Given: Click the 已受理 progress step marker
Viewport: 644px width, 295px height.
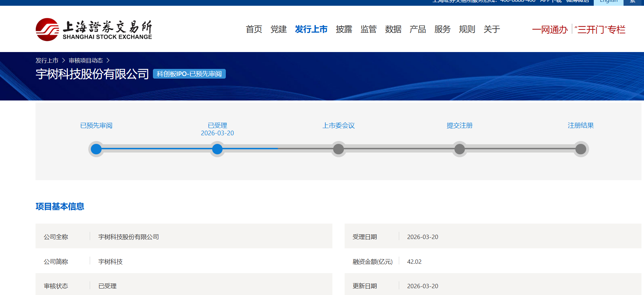Looking at the screenshot, I should (x=217, y=149).
